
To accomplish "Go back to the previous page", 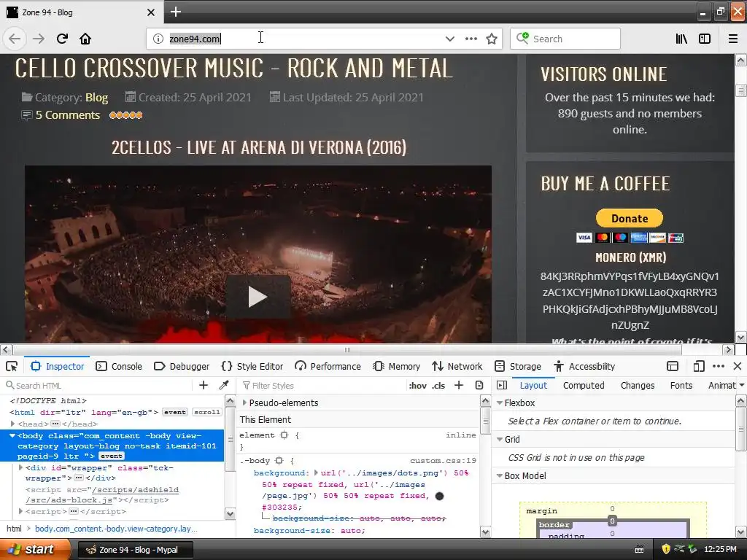I will [15, 39].
